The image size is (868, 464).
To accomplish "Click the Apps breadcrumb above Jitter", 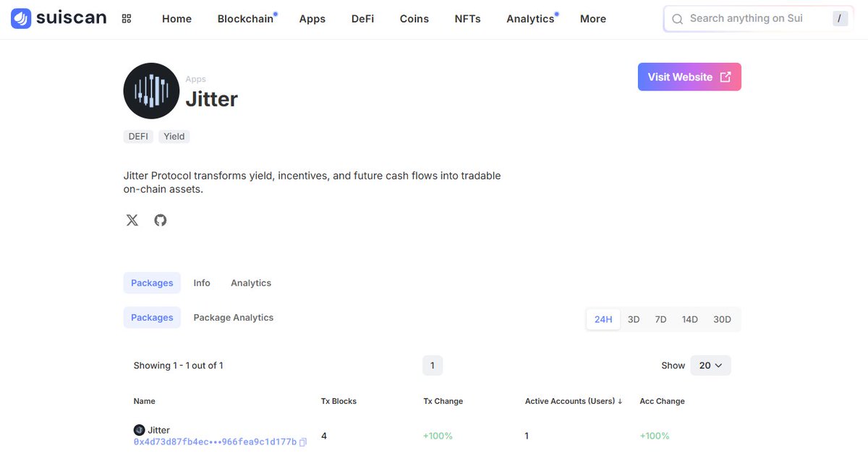I will click(x=195, y=79).
